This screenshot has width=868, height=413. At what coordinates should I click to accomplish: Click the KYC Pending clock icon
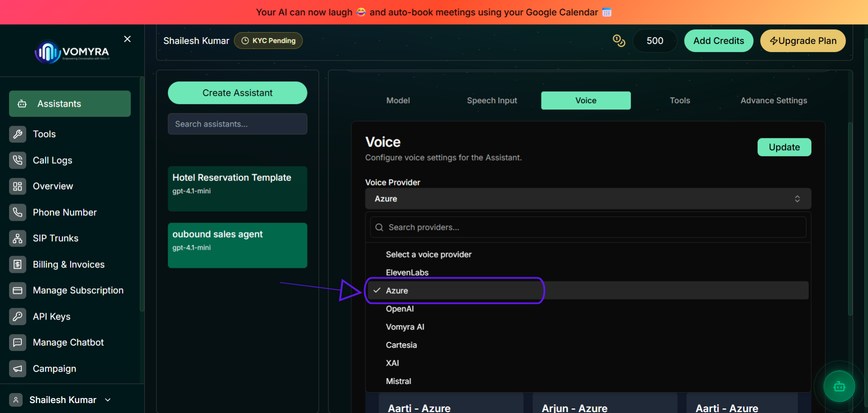click(245, 41)
